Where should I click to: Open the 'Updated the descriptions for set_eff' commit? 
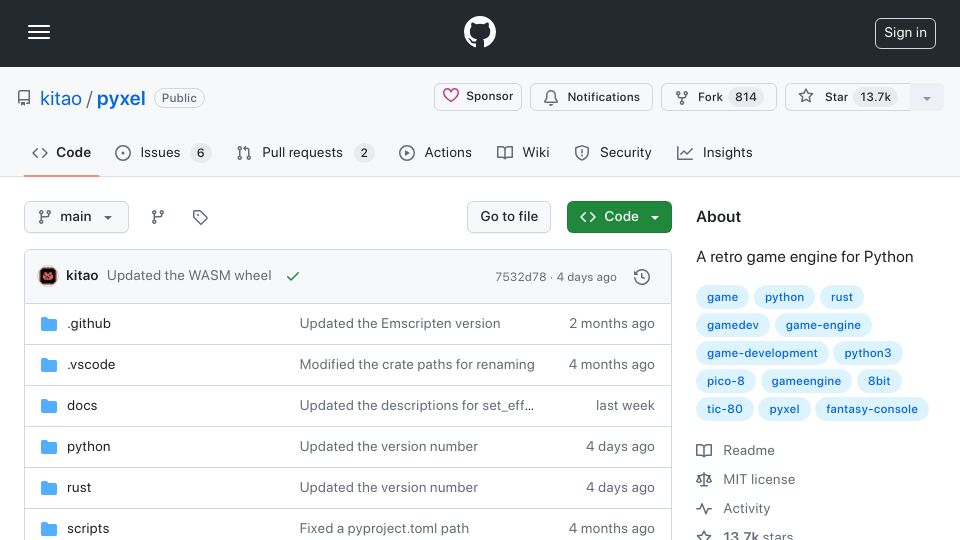click(416, 405)
